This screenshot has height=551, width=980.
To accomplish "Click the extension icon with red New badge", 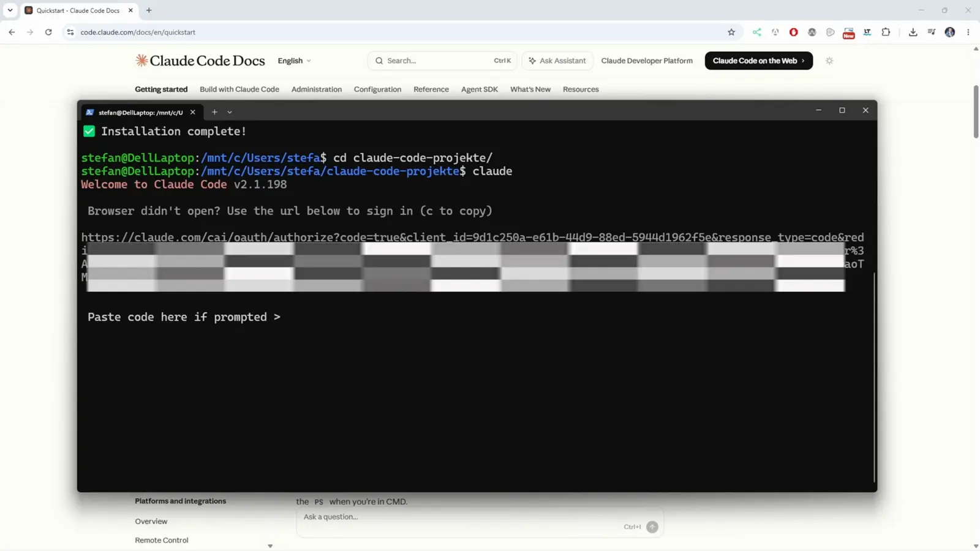I will point(849,33).
